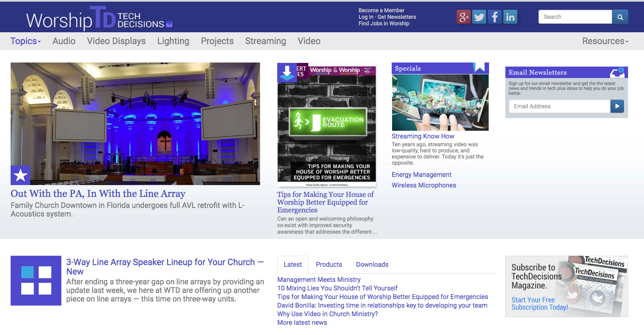Open the TechDecisions magazine subscription banner
644x335 pixels.
[x=566, y=286]
